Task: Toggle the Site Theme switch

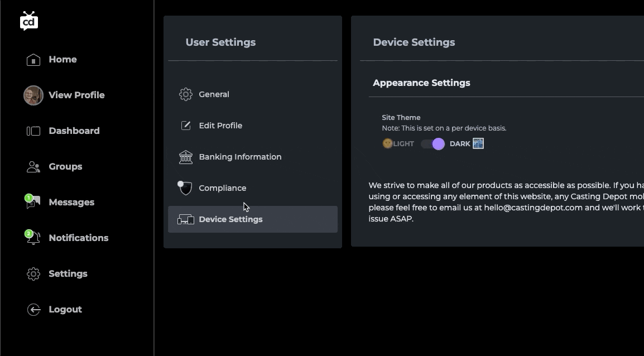Action: [x=432, y=144]
